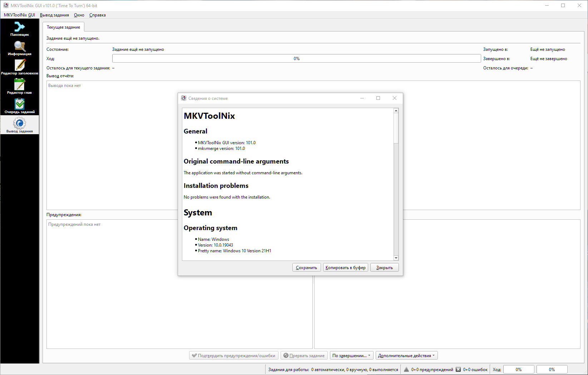Viewport: 588px width, 375px height.
Task: Open the Очередь заданий job queue
Action: [x=20, y=106]
